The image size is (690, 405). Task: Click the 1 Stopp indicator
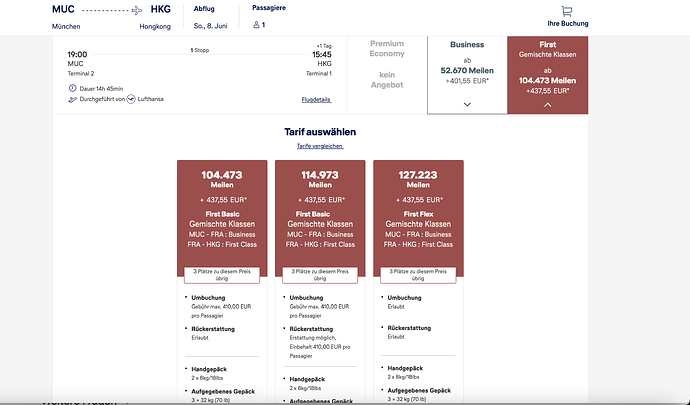click(200, 50)
